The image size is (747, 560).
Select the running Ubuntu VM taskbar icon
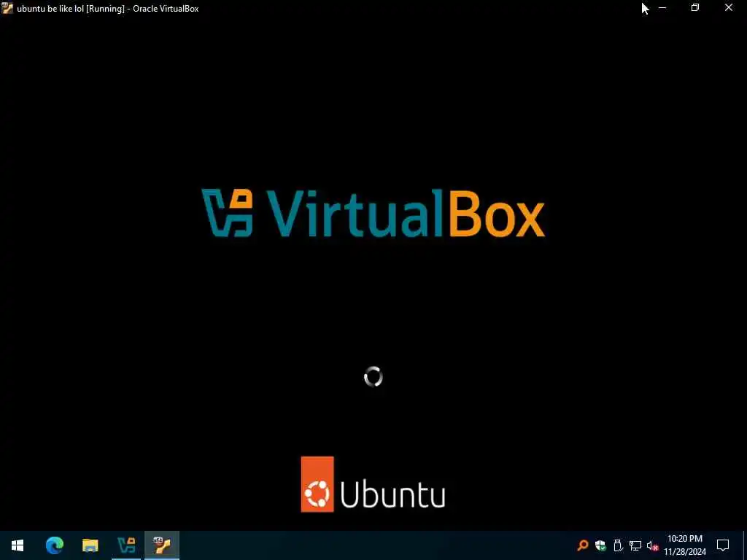(x=162, y=545)
